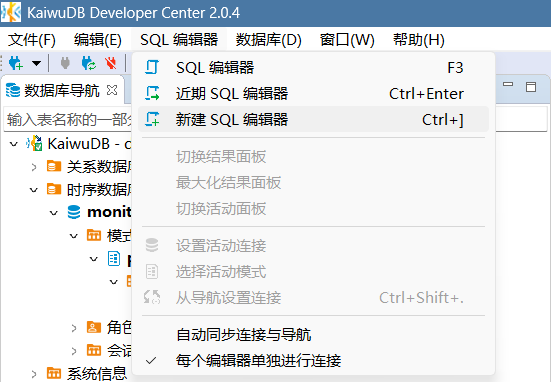Click the reconnect icon with green arrows
Viewport: 551px width, 382px height.
point(89,63)
